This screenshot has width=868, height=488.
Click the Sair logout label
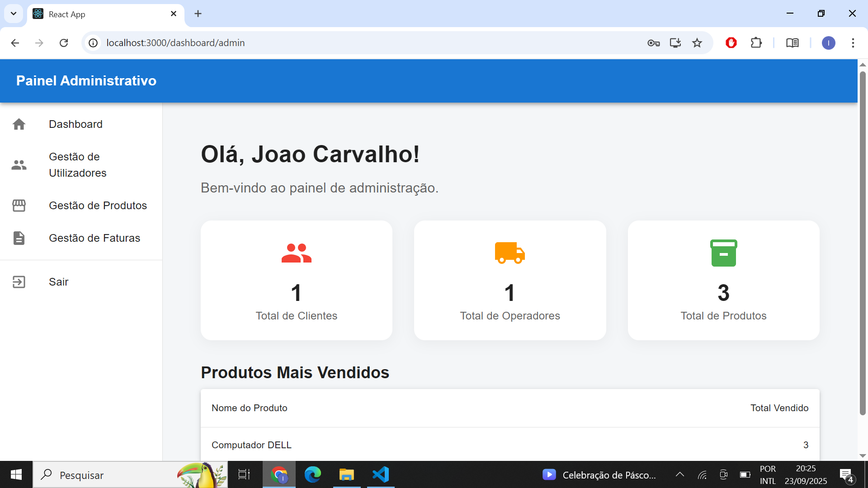click(59, 282)
